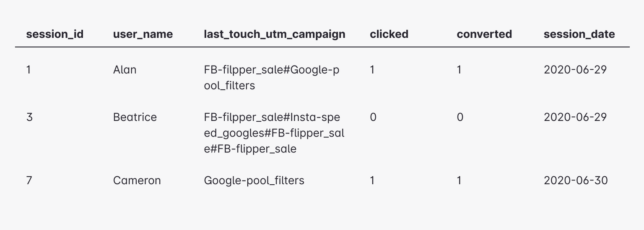
Task: Click Alan's campaign cell starting FB-filpper_sale#Google
Action: [x=272, y=78]
